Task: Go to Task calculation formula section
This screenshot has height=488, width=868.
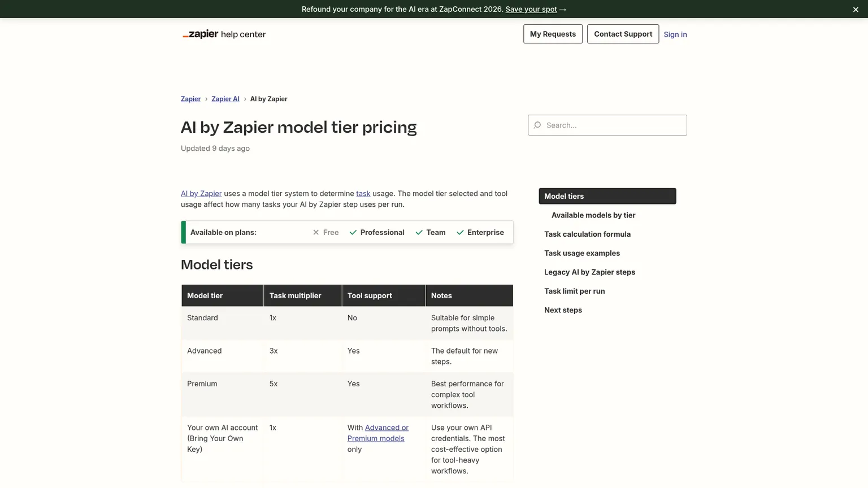Action: [587, 234]
